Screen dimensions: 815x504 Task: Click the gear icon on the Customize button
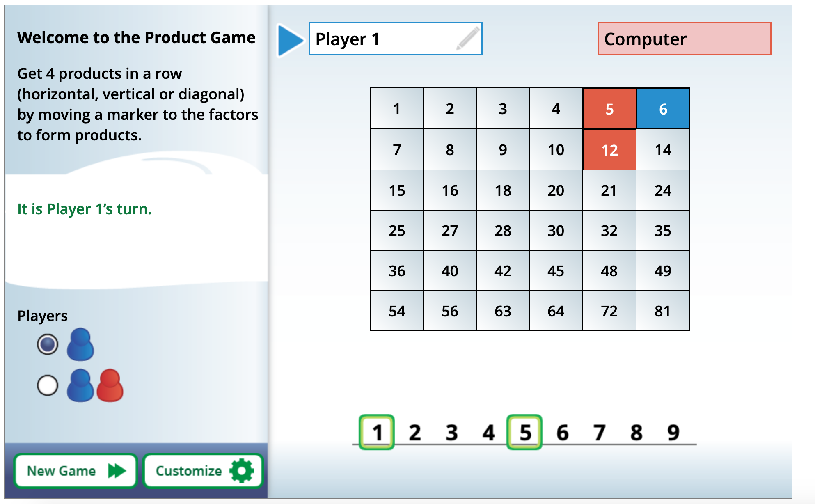(243, 471)
